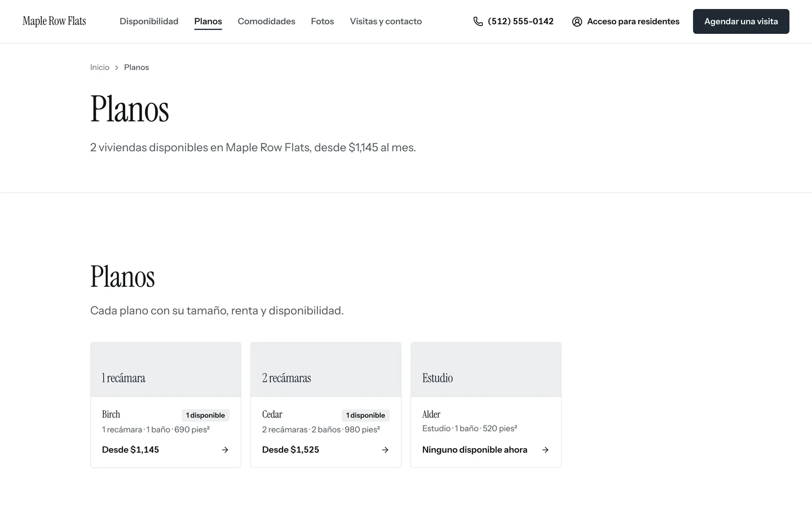The height and width of the screenshot is (508, 812).
Task: Click the resident account user icon
Action: pos(577,21)
